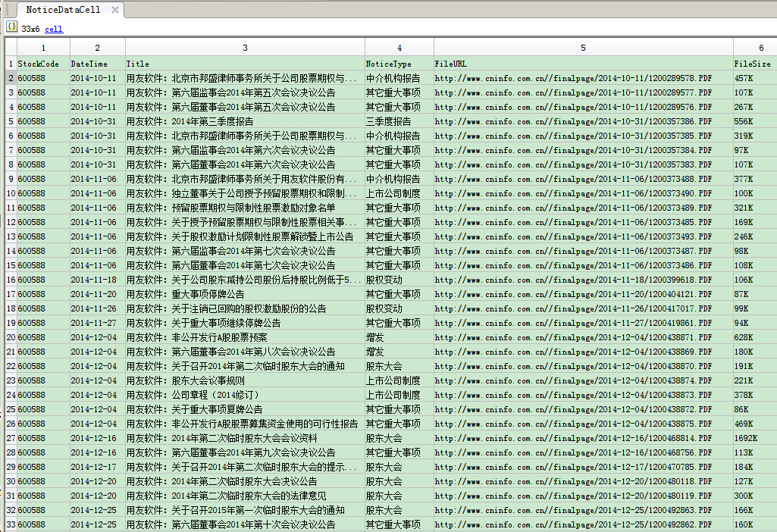777x532 pixels.
Task: Click the 246K file size cell
Action: (x=755, y=236)
